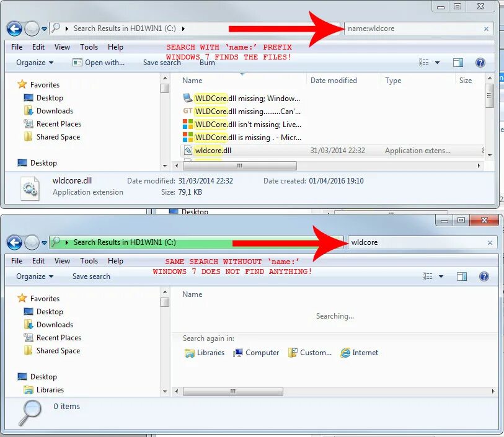
Task: Expand Organize dropdown in top window
Action: point(35,63)
